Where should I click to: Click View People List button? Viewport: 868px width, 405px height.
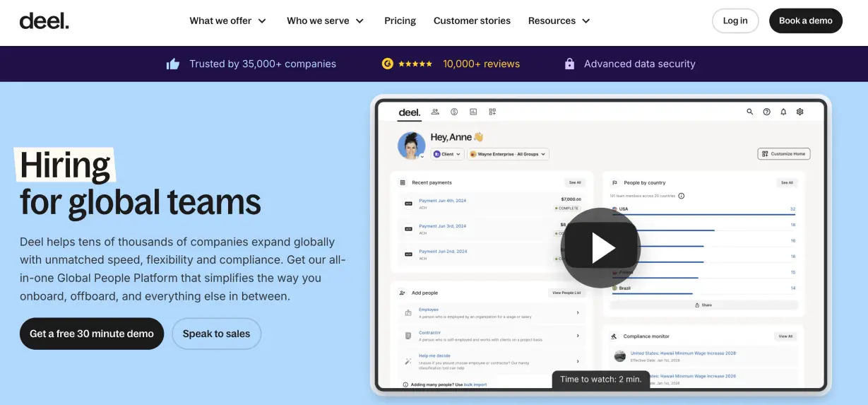coord(566,293)
